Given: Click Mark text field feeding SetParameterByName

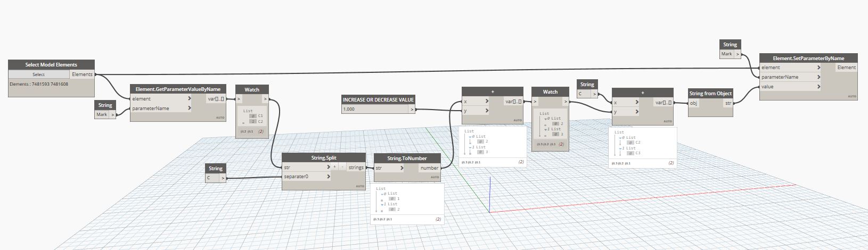Looking at the screenshot, I should pyautogui.click(x=727, y=54).
